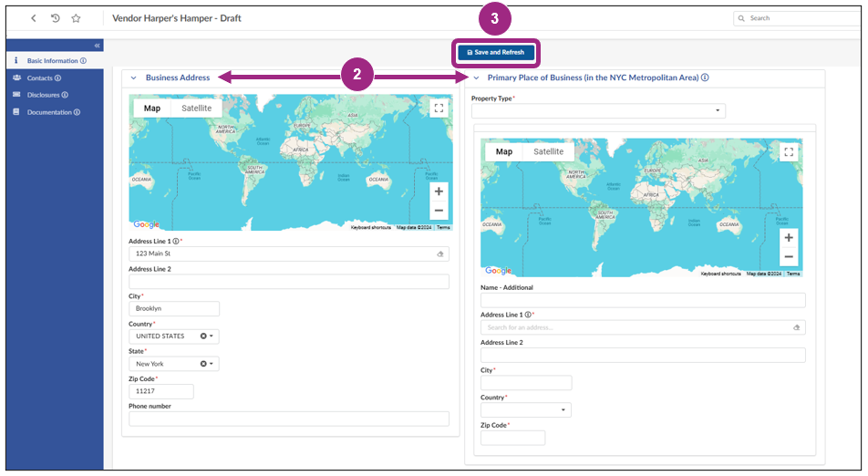Screen dimensions: 868x476
Task: Open the Property Type dropdown
Action: tap(598, 111)
